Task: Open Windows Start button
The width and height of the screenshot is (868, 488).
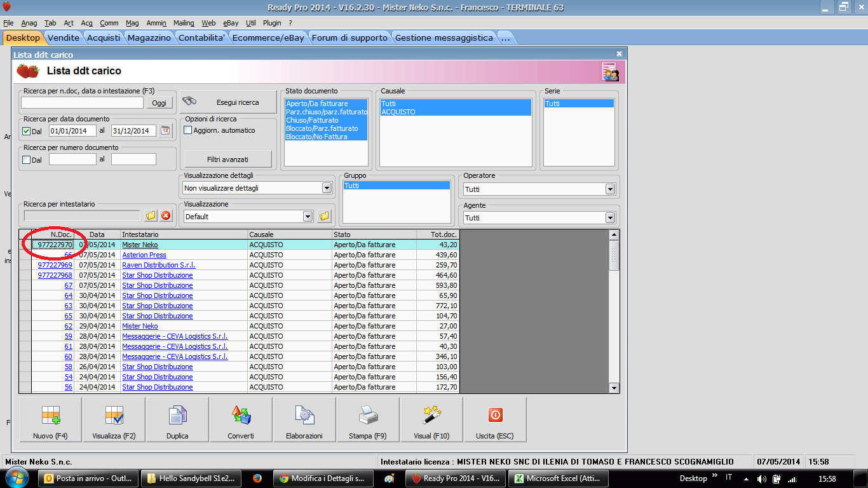Action: click(x=17, y=478)
